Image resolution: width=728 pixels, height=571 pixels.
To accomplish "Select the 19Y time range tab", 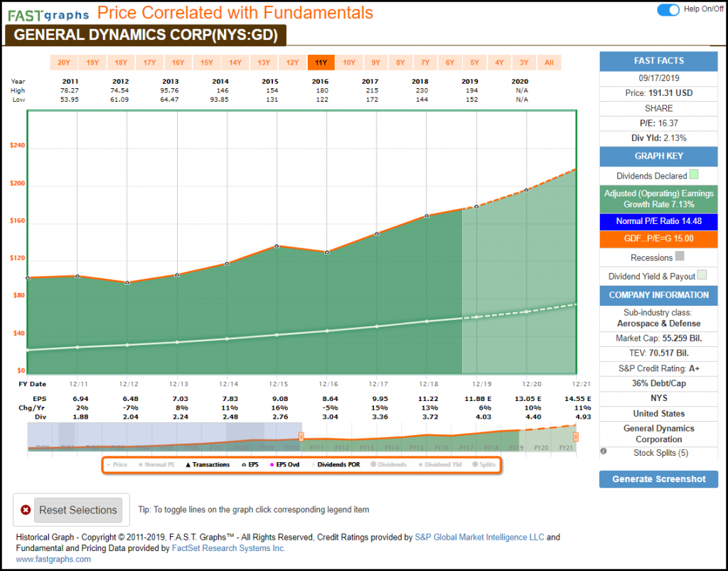I will click(92, 63).
